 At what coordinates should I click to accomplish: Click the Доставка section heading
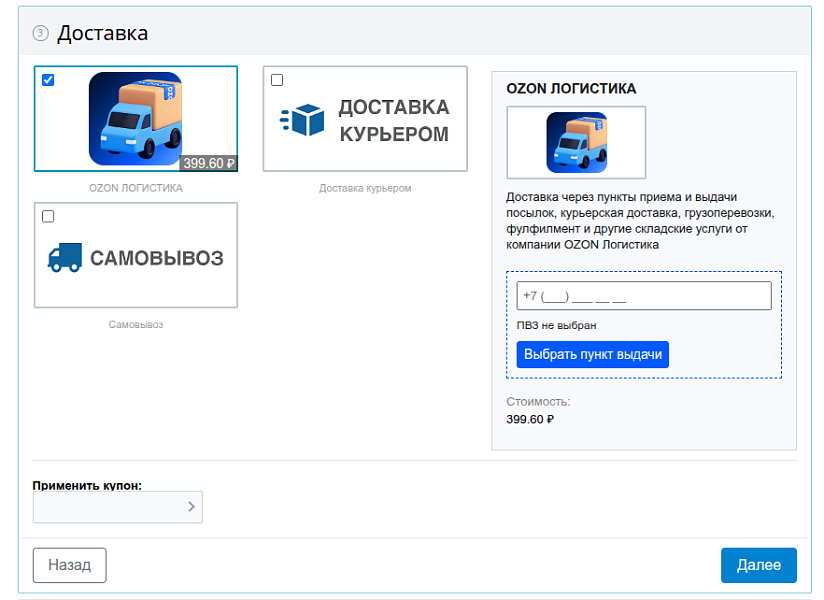click(102, 33)
